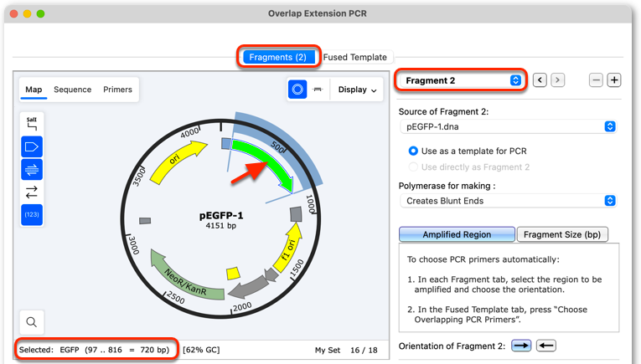This screenshot has width=641, height=364.
Task: Select the Fragment Size (bp) tab
Action: [562, 234]
